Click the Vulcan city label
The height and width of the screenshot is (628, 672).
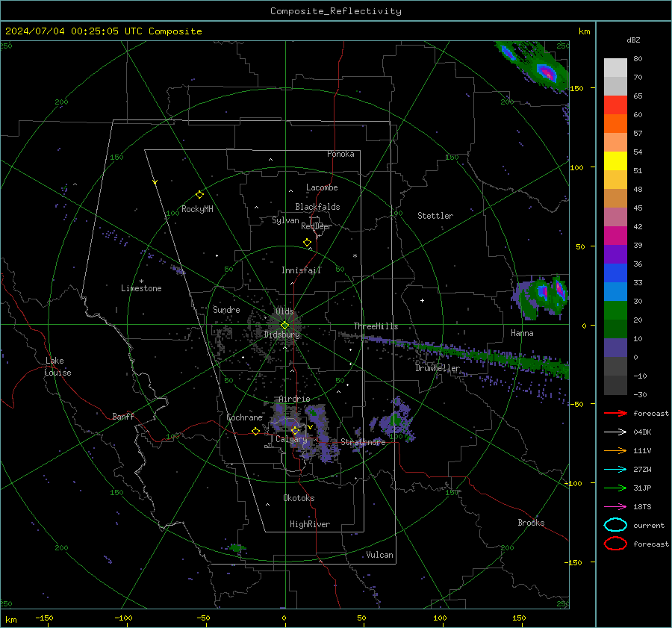click(x=379, y=555)
